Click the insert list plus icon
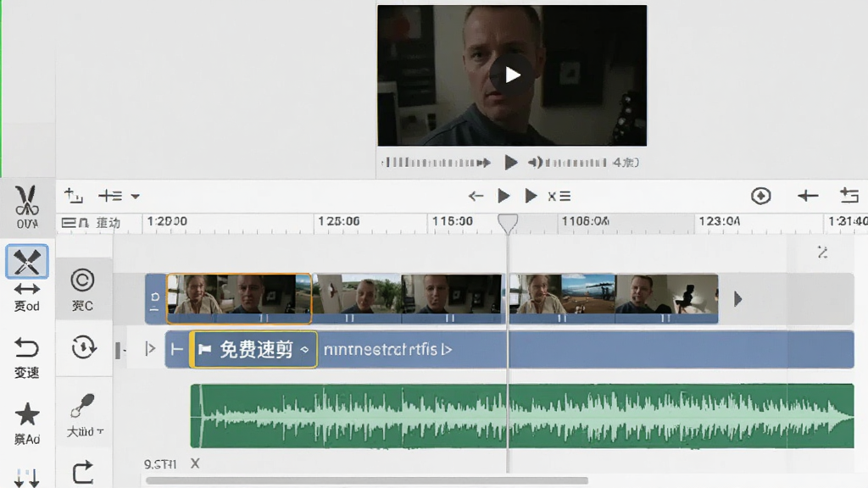This screenshot has height=488, width=868. (110, 196)
